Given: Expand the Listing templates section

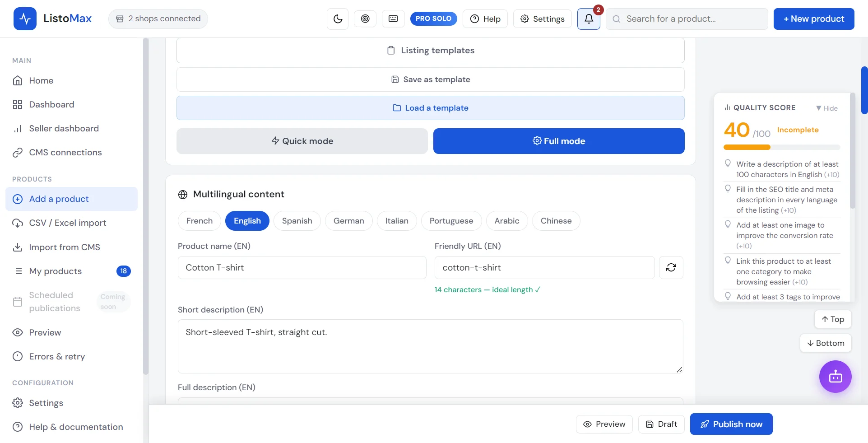Looking at the screenshot, I should 431,50.
